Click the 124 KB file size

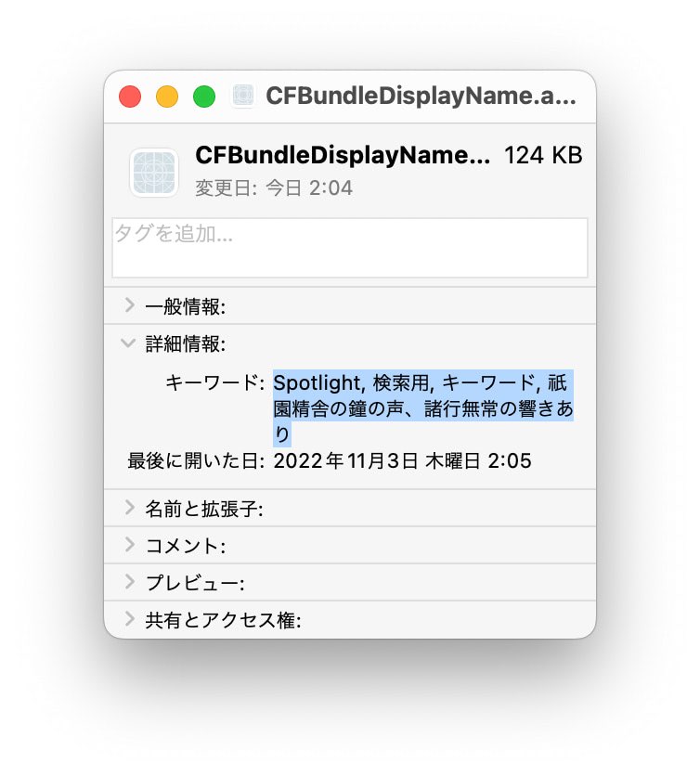(x=543, y=155)
